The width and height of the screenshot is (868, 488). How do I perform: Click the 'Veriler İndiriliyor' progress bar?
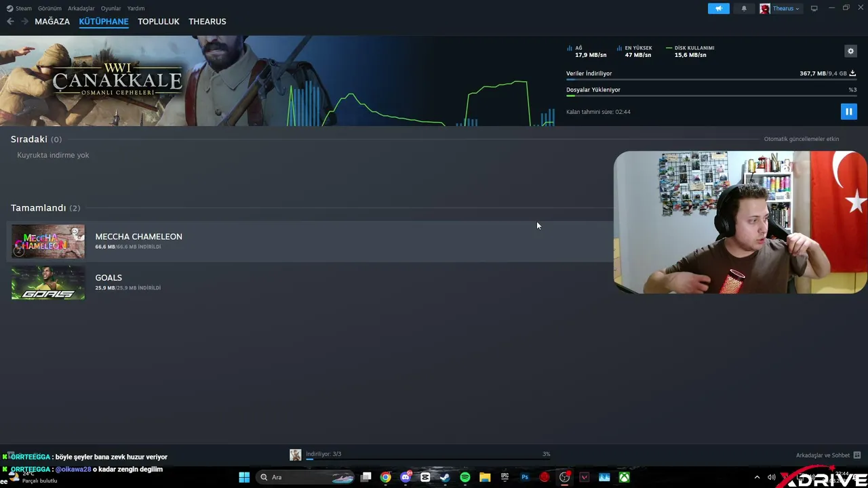(x=711, y=80)
